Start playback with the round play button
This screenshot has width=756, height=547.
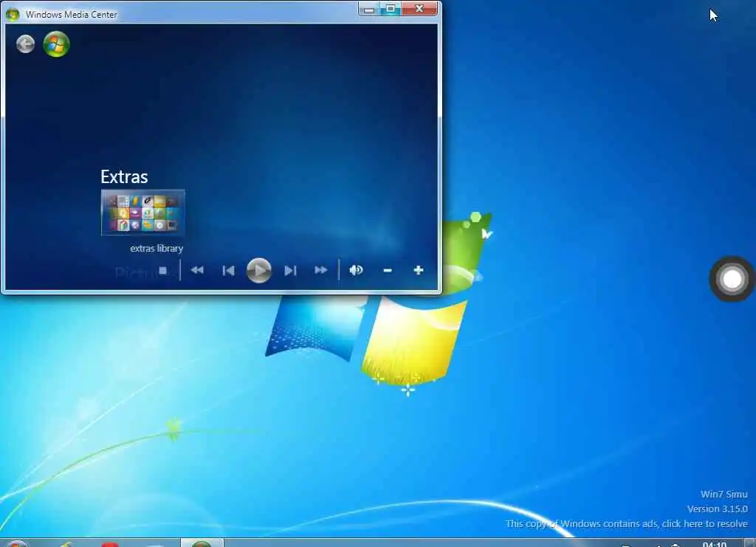coord(259,270)
